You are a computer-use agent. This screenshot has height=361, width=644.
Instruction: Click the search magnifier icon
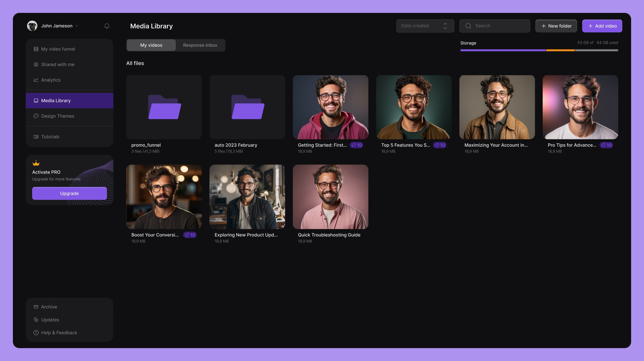[x=468, y=26]
